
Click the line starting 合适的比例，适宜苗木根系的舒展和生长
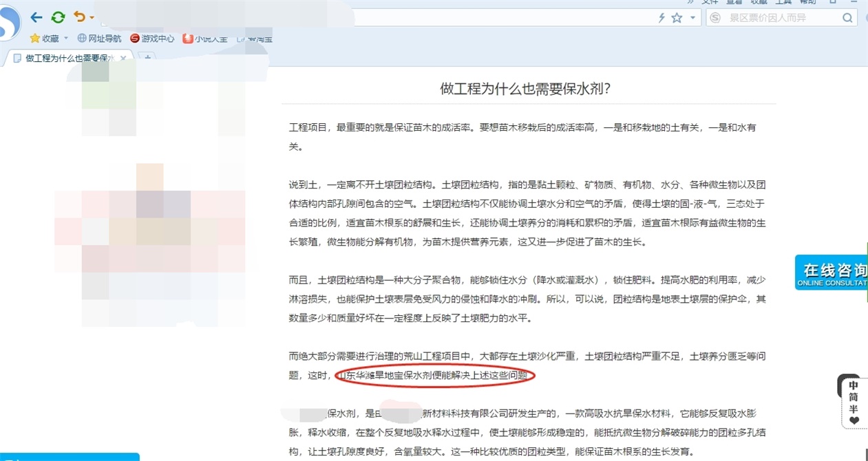(x=527, y=223)
